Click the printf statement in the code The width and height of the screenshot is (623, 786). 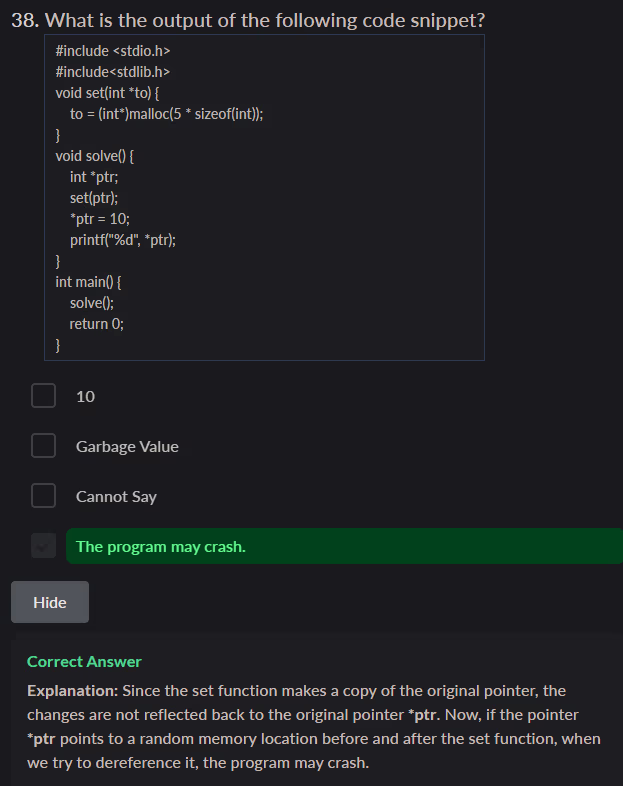point(123,239)
